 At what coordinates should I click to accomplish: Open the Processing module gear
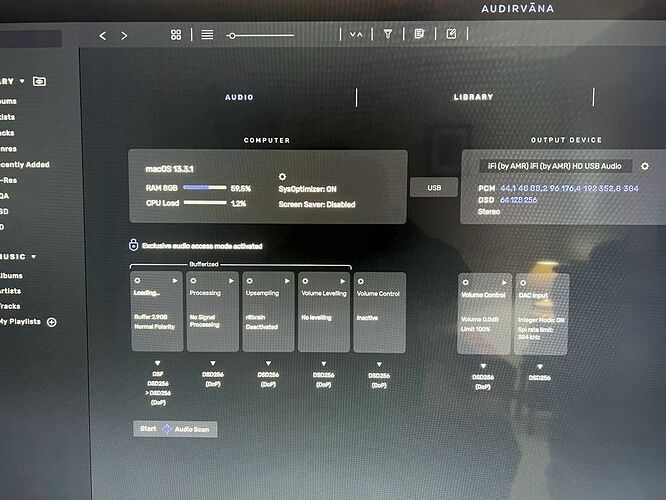pos(193,281)
